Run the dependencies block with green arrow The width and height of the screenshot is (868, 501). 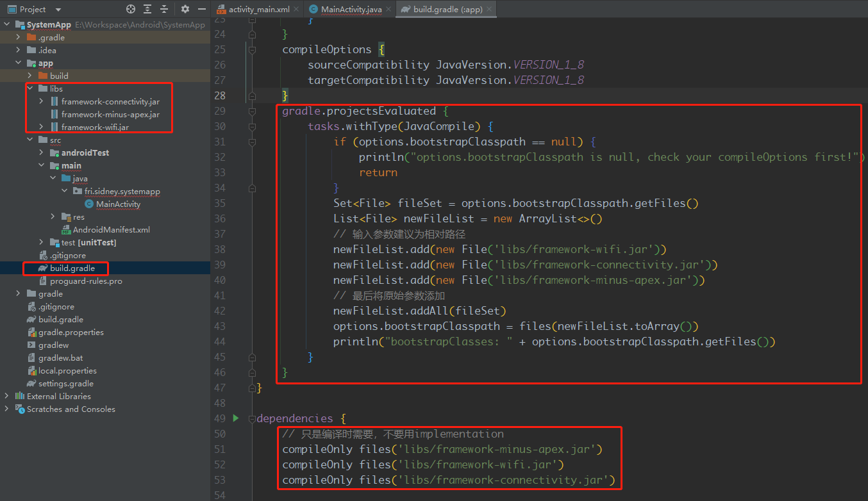point(235,418)
